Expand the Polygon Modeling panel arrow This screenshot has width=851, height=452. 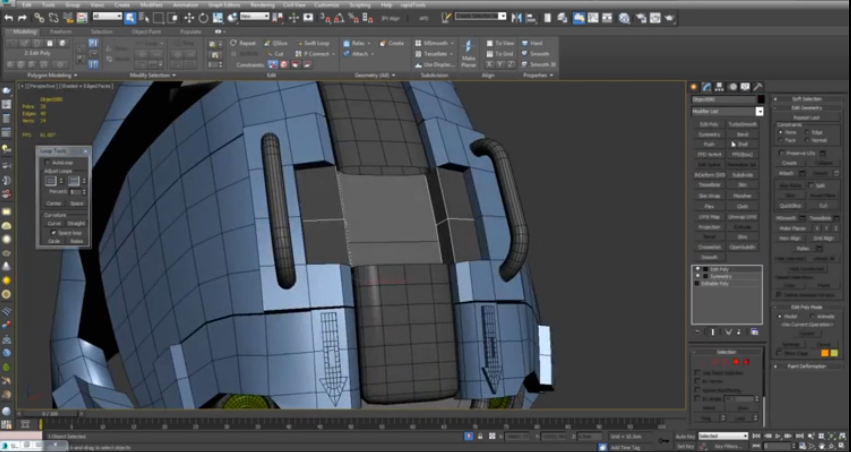pos(75,75)
